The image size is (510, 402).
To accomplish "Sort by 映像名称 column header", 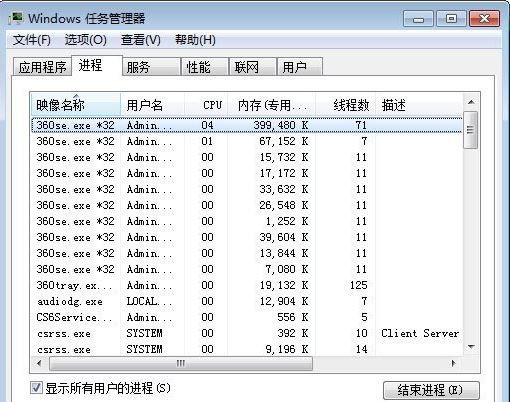I will (x=76, y=105).
